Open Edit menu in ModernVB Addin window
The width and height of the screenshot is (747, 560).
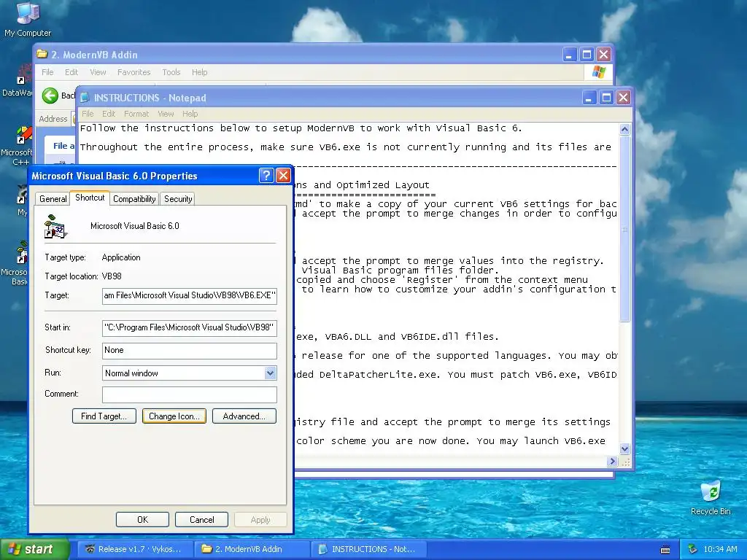pyautogui.click(x=71, y=72)
